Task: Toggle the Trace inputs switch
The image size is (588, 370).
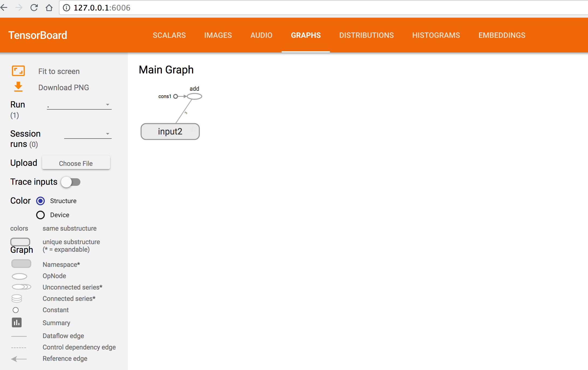Action: coord(71,182)
